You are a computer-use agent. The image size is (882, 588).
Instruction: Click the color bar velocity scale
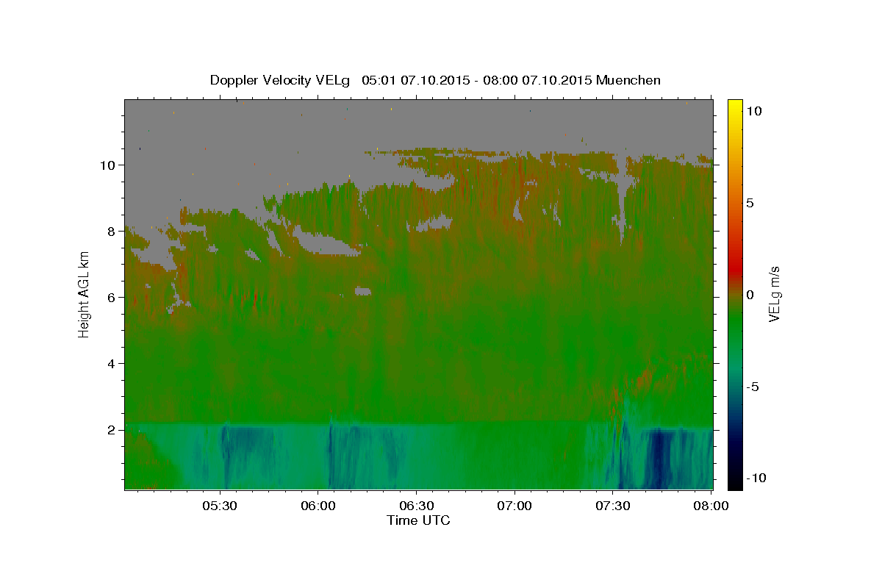click(x=734, y=294)
